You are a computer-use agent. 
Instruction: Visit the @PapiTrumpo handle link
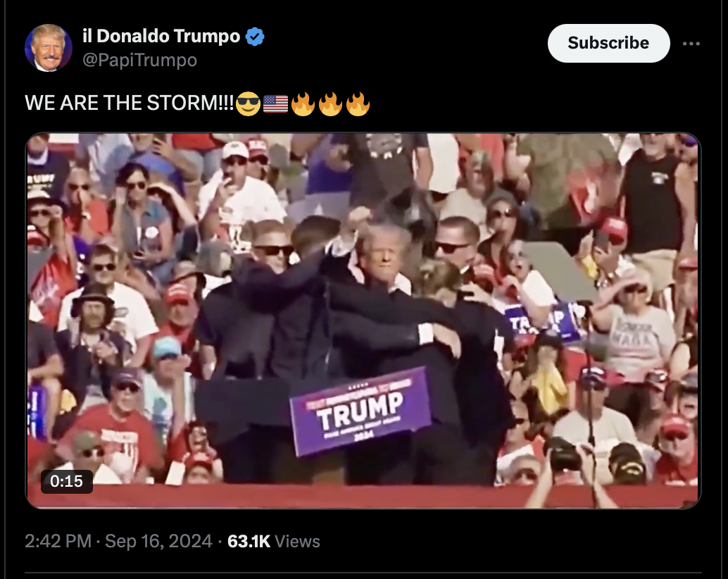[x=139, y=60]
